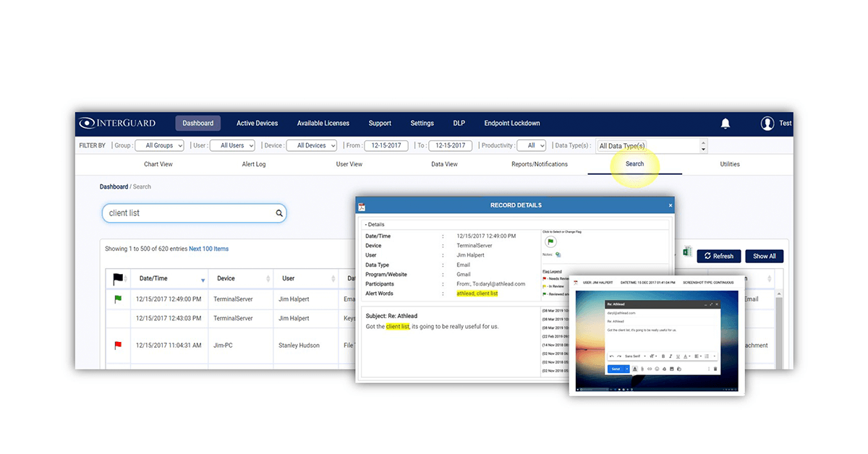Open the Productivity All dropdown

pos(532,145)
